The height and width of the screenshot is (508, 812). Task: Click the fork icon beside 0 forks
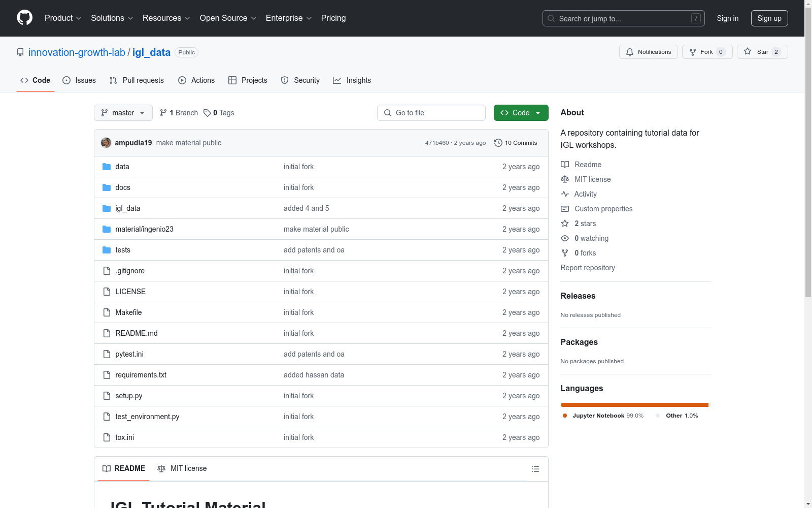tap(565, 253)
